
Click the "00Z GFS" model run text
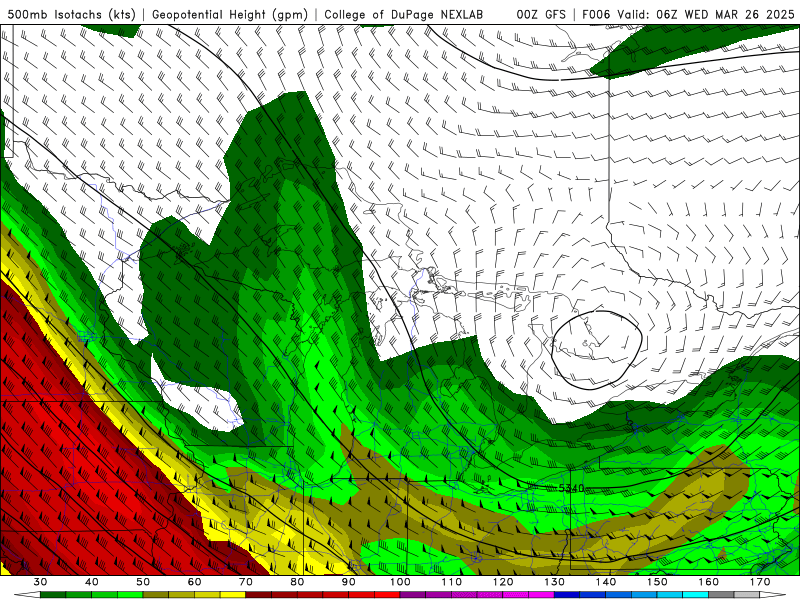[541, 15]
